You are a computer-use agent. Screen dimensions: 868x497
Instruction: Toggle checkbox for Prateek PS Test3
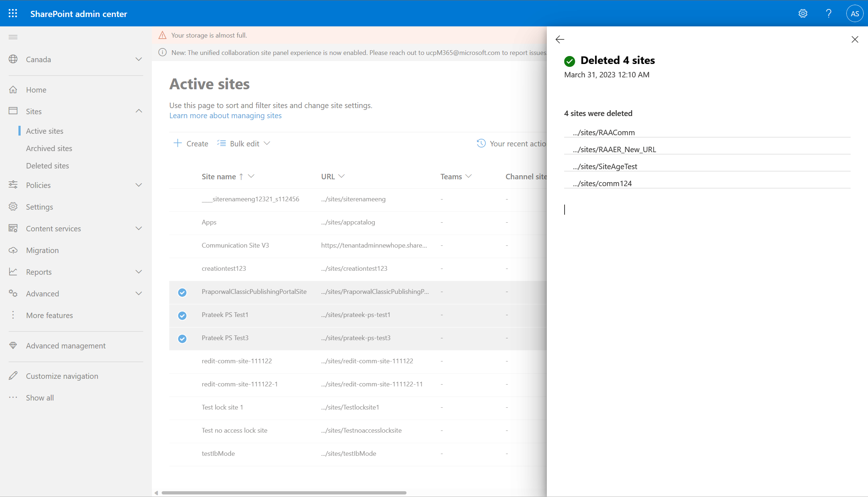(x=182, y=338)
